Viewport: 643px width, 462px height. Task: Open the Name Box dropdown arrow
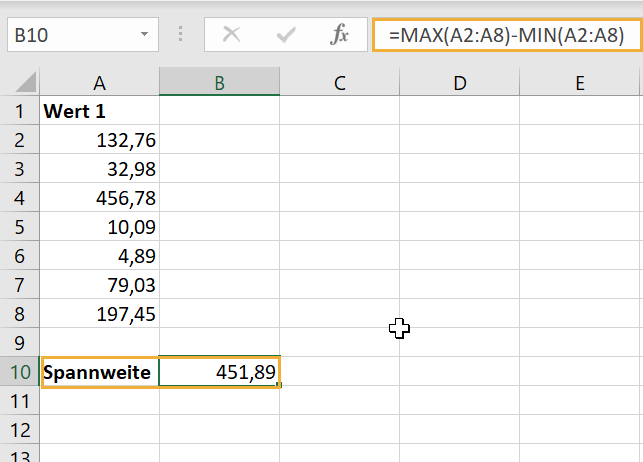144,34
